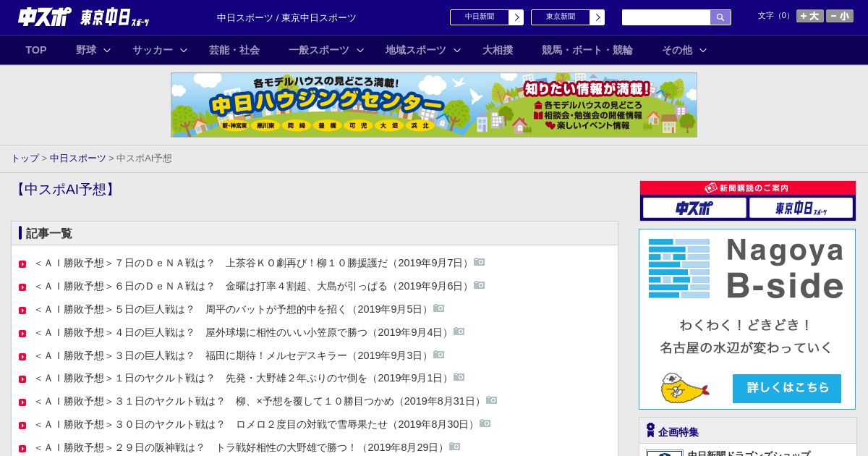The height and width of the screenshot is (456, 868).
Task: Open the 野球 menu
Action: 86,50
